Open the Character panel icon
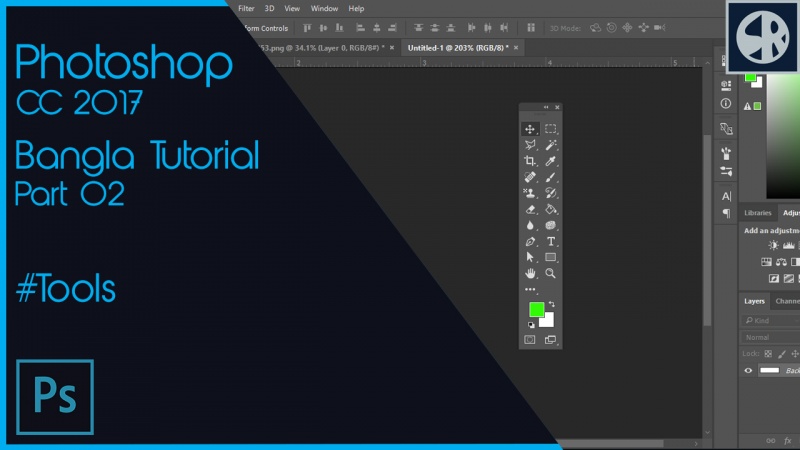 click(x=726, y=196)
